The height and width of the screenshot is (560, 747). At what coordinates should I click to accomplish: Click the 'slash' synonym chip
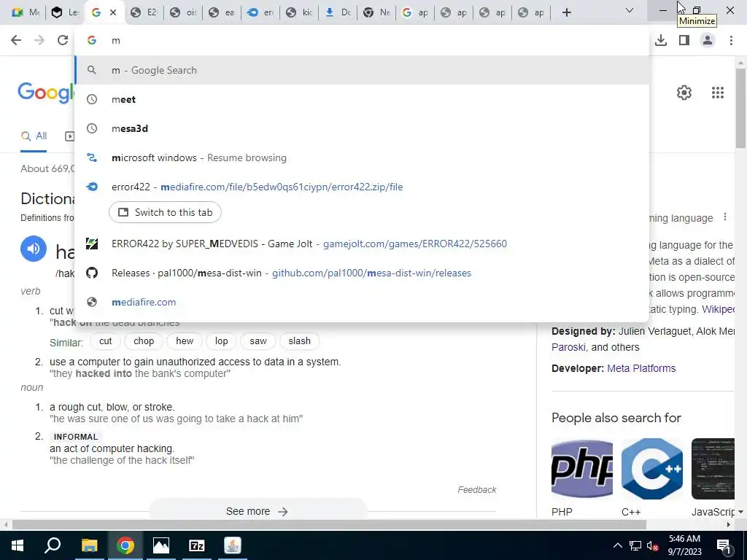299,341
